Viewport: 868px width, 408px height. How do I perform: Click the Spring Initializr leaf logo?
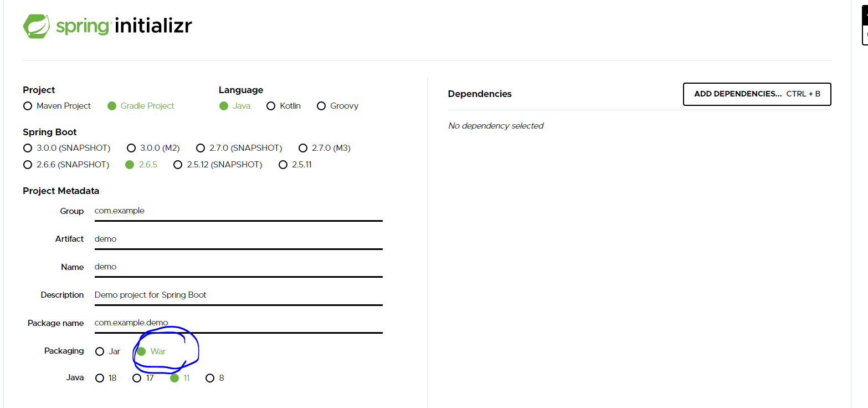pos(37,27)
